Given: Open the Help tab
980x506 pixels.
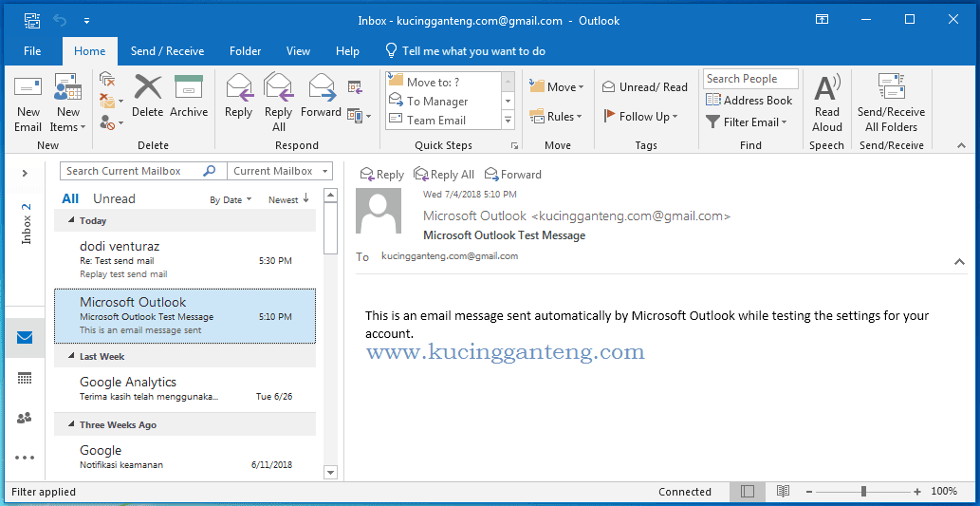Looking at the screenshot, I should [x=347, y=51].
